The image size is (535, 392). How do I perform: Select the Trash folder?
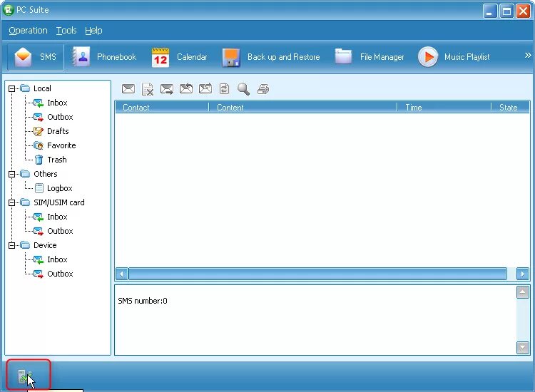(x=50, y=160)
